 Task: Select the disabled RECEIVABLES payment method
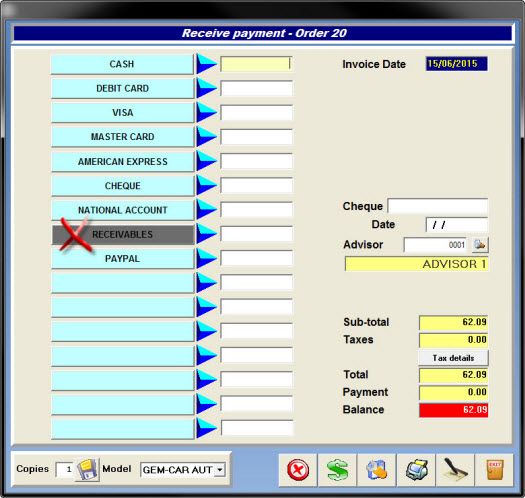tap(123, 234)
